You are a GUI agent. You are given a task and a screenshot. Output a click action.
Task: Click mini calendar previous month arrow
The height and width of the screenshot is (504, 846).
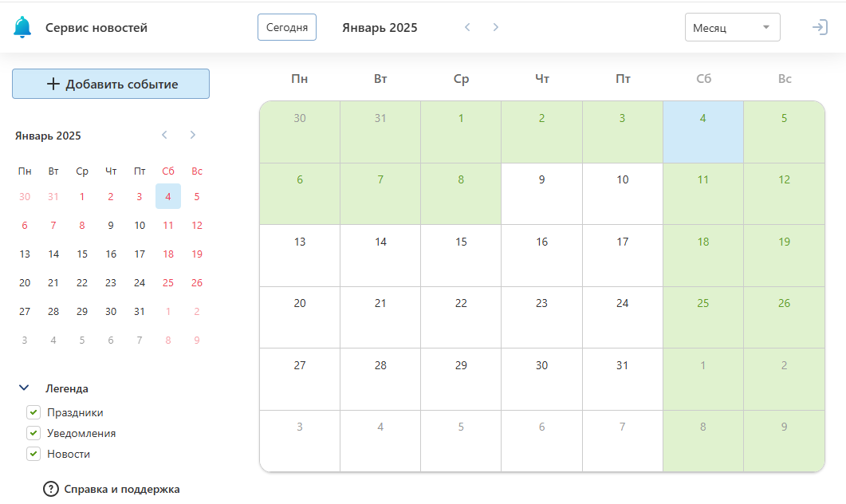click(164, 135)
